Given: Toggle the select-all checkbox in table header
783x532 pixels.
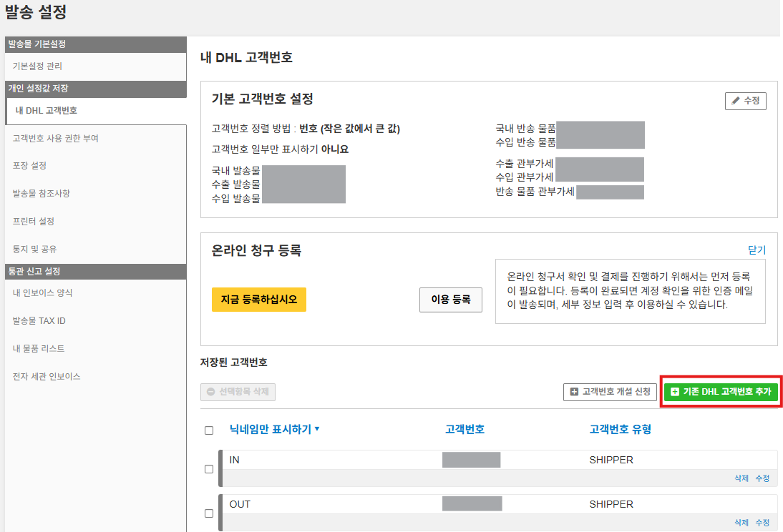Looking at the screenshot, I should click(x=209, y=430).
